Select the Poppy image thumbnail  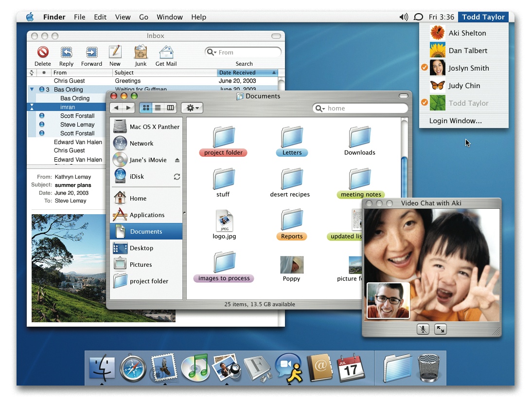291,265
